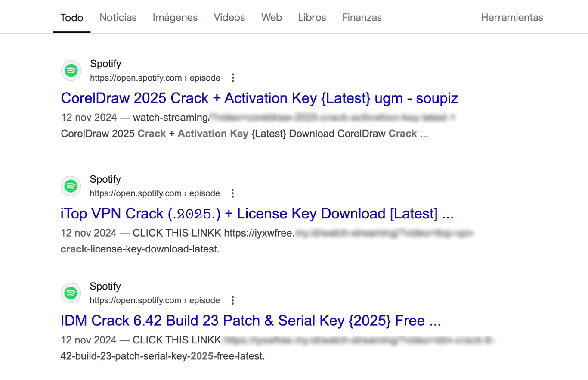588x380 pixels.
Task: Open three-dot options for IDM Crack result
Action: coord(232,300)
